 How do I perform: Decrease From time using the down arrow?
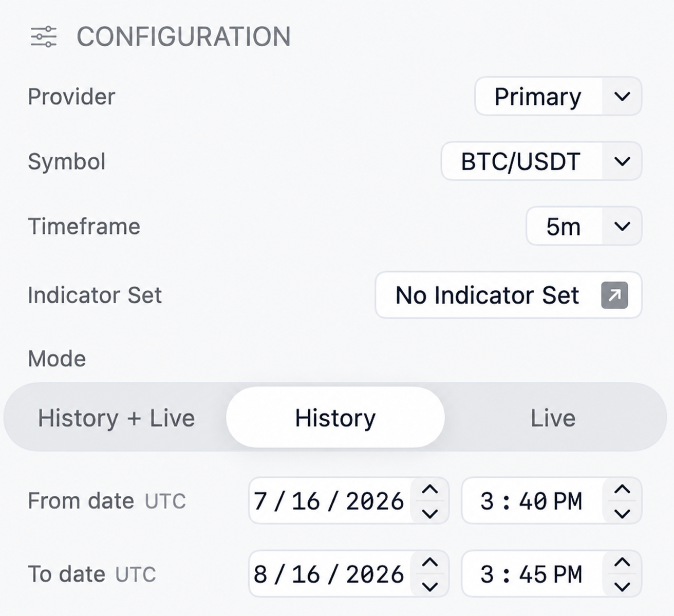pyautogui.click(x=622, y=513)
